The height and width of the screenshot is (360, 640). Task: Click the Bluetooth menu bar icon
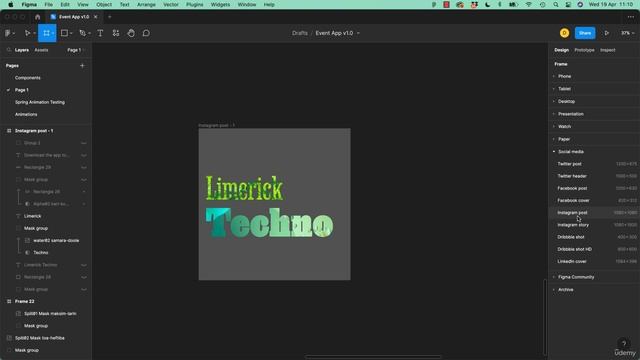point(500,4)
